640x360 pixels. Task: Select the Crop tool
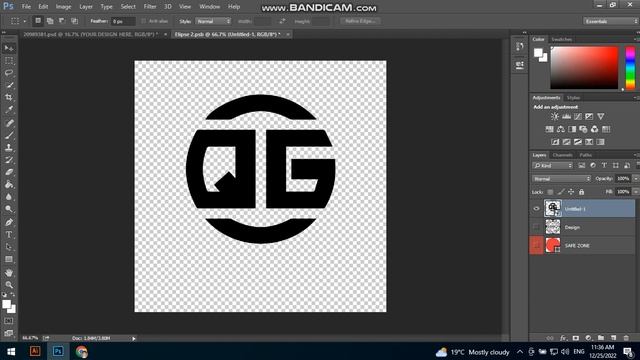coord(9,98)
